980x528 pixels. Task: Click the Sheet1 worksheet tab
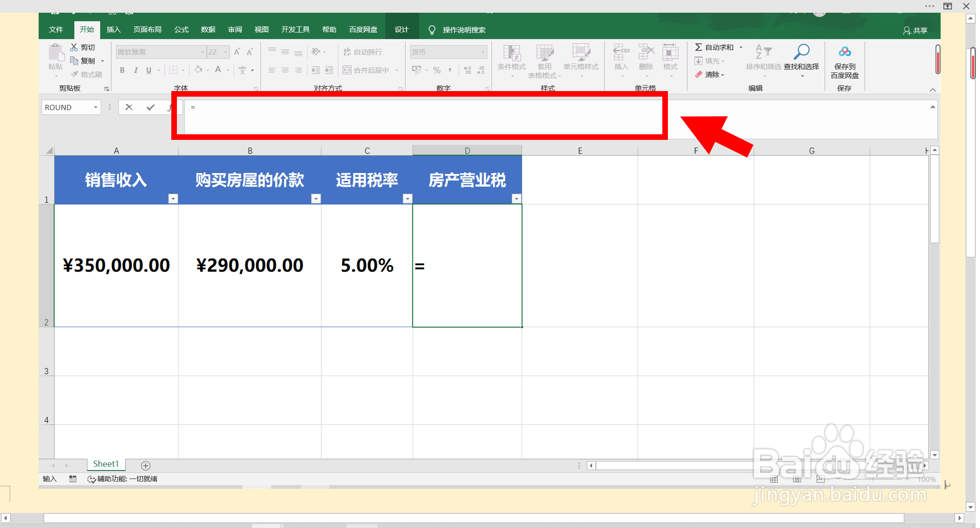click(105, 464)
